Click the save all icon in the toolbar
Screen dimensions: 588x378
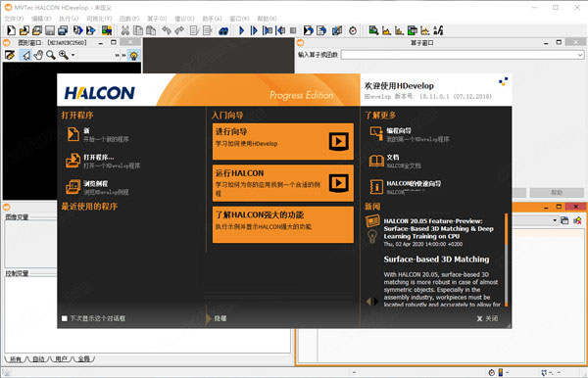coord(63,30)
